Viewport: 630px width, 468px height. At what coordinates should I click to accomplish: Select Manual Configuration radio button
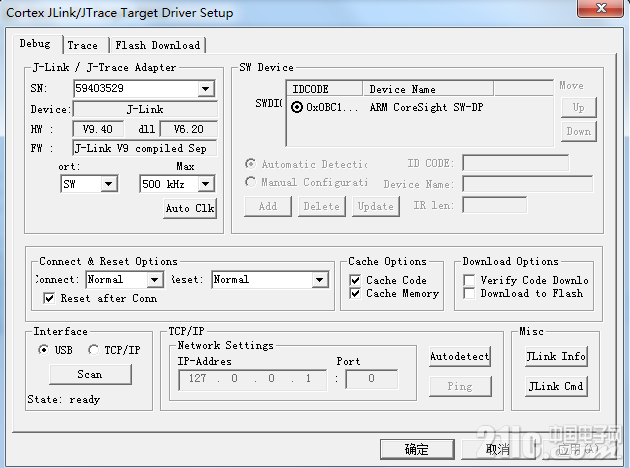tap(251, 182)
